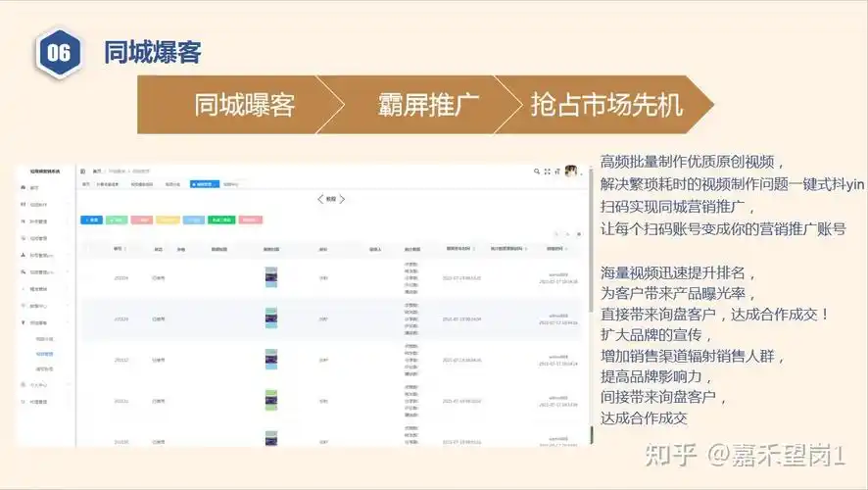
Task: Collapse the expanded sidebar group above blue submenu
Action: click(x=44, y=322)
